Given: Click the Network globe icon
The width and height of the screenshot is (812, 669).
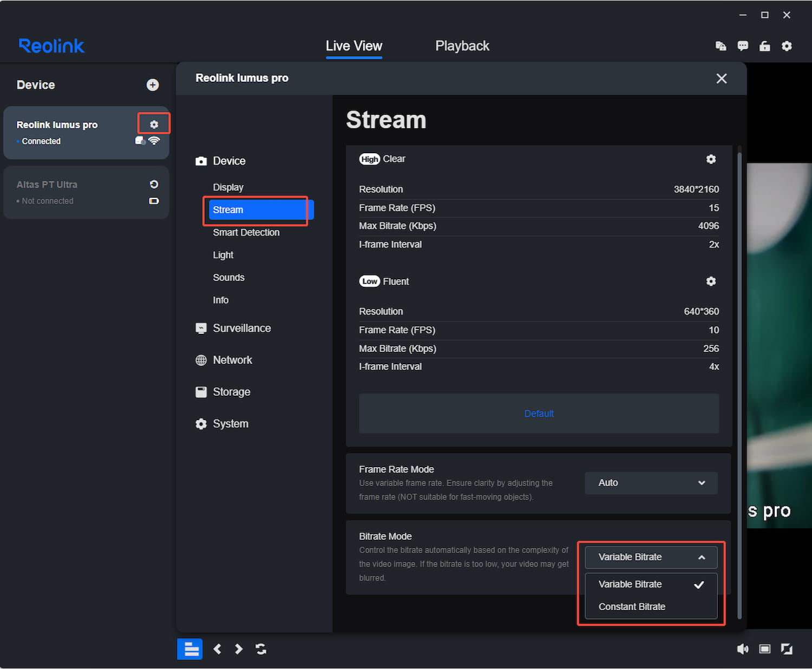Looking at the screenshot, I should 201,360.
